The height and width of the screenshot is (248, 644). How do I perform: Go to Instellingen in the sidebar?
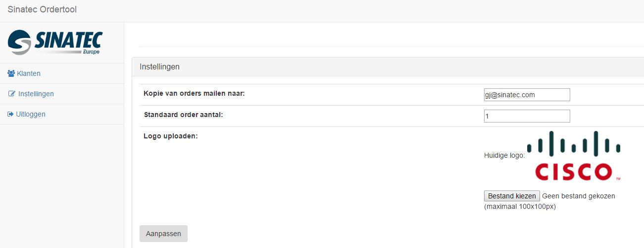(x=36, y=94)
